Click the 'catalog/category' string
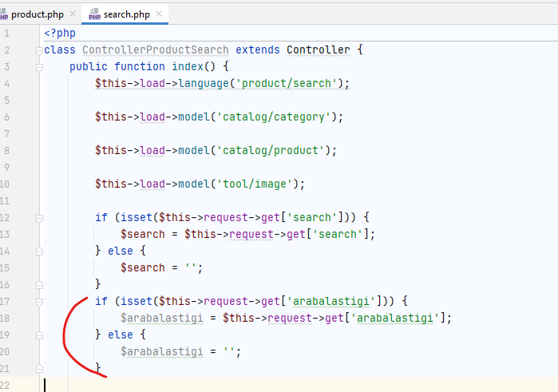The width and height of the screenshot is (558, 392). pos(273,117)
